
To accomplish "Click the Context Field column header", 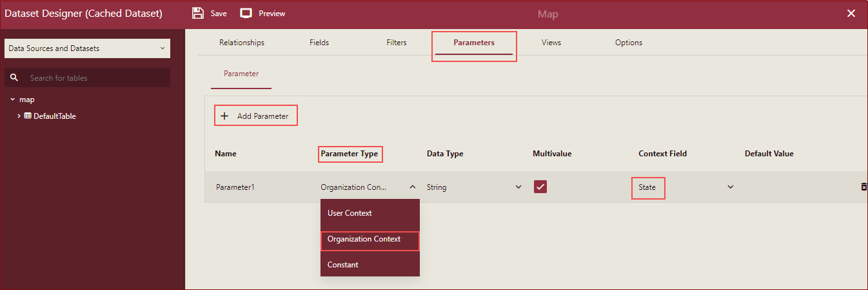I will click(x=663, y=154).
